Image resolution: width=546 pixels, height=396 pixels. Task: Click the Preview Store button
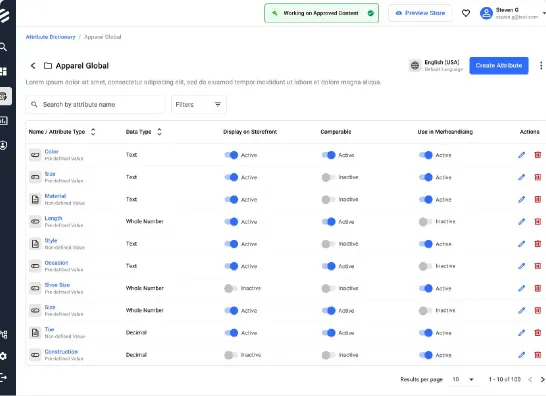(x=420, y=13)
